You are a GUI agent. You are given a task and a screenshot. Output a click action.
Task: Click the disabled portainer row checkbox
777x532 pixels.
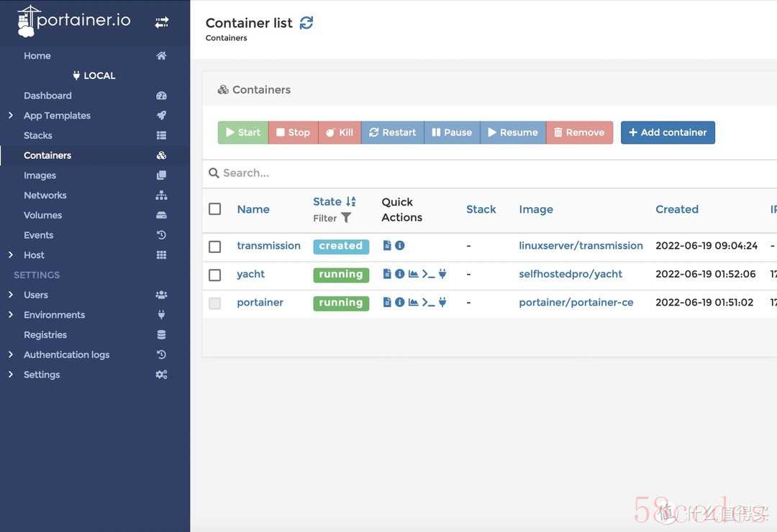[x=214, y=303]
